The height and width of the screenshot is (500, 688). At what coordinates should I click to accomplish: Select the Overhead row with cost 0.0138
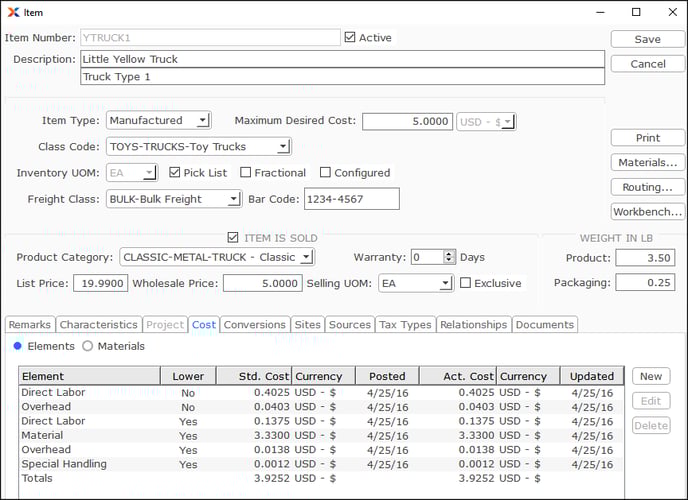click(321, 450)
